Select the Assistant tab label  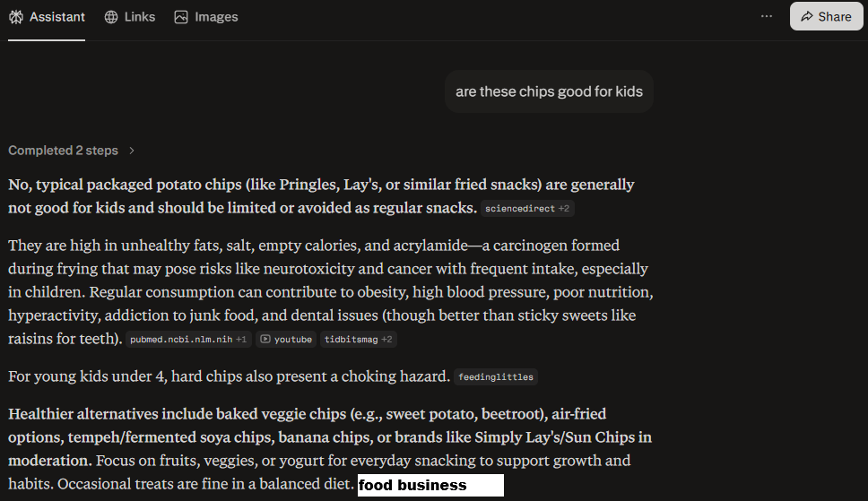click(57, 17)
